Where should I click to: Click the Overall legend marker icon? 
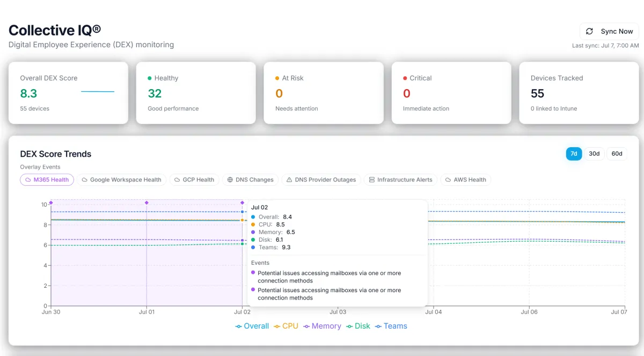(x=239, y=326)
